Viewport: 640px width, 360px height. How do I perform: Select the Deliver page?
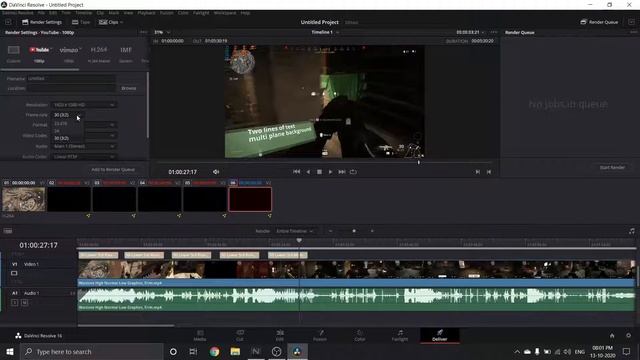pos(440,336)
